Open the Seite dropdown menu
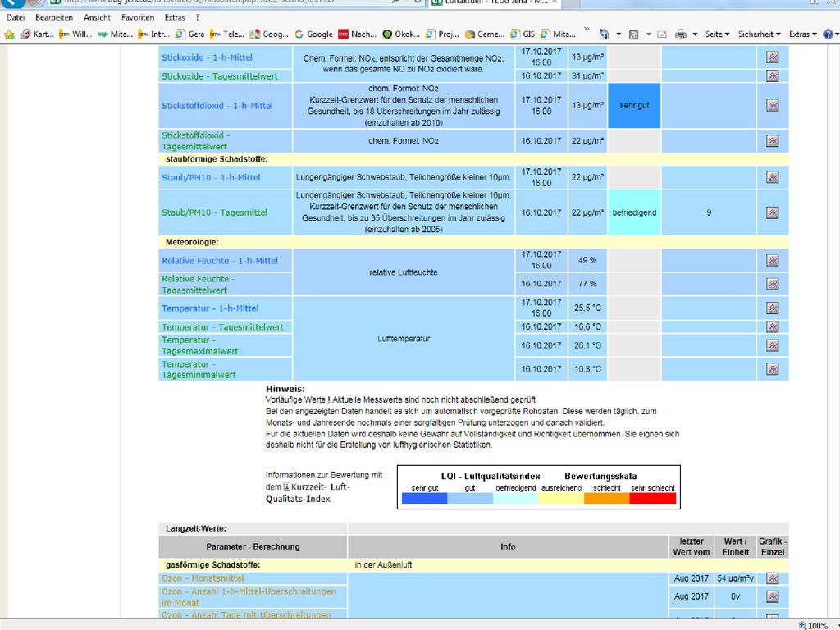The width and height of the screenshot is (840, 630). (717, 34)
